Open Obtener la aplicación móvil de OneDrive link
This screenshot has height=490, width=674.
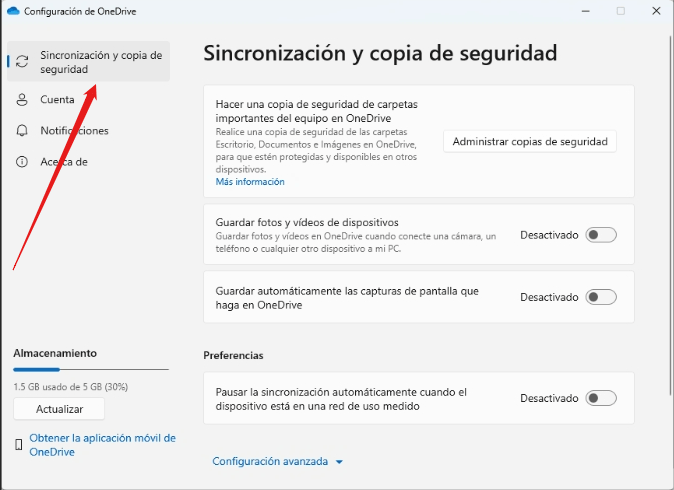tap(102, 445)
